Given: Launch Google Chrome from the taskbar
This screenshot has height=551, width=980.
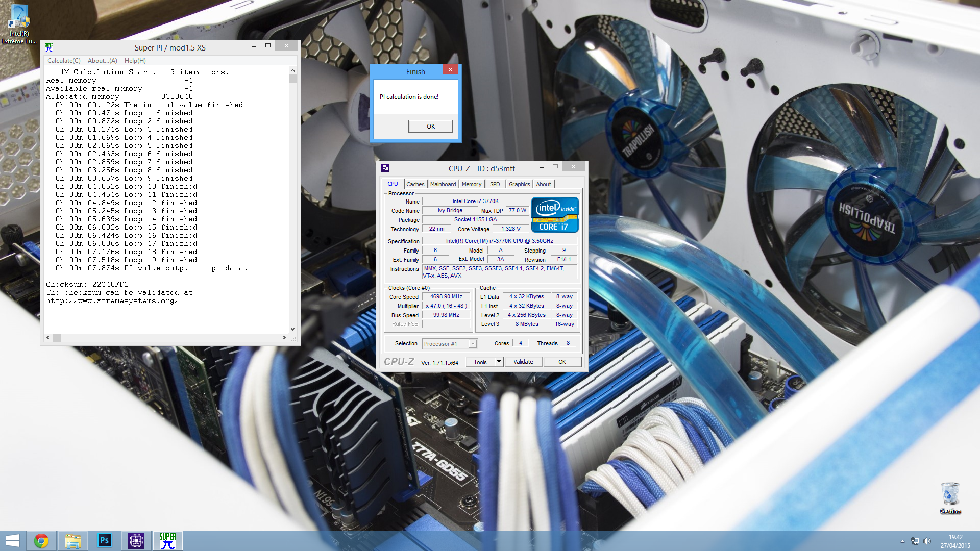Looking at the screenshot, I should tap(41, 541).
